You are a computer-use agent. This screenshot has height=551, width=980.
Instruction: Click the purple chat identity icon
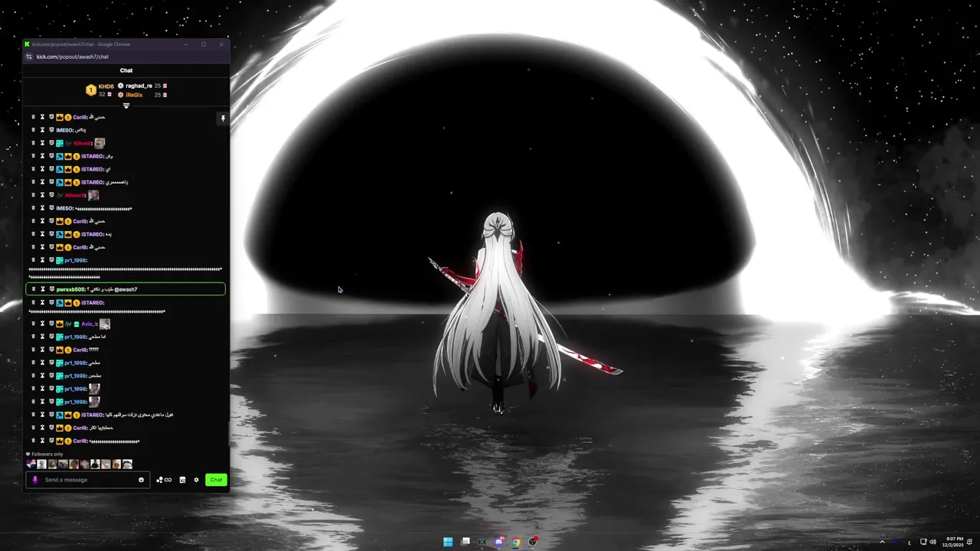[x=34, y=480]
